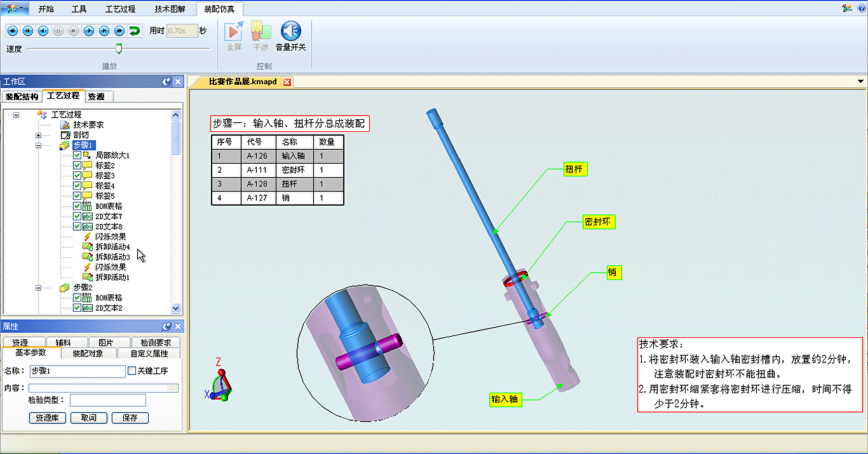Viewport: 868px width, 454px height.
Task: Click the 速度 speed slider handle
Action: point(118,49)
